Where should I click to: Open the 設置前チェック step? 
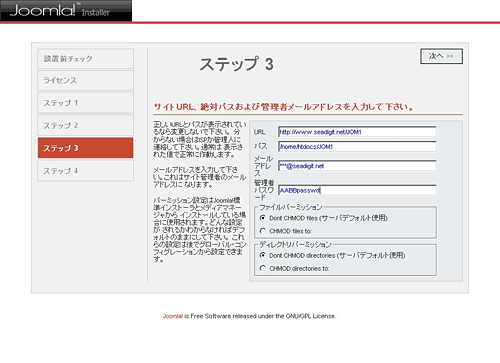point(86,59)
